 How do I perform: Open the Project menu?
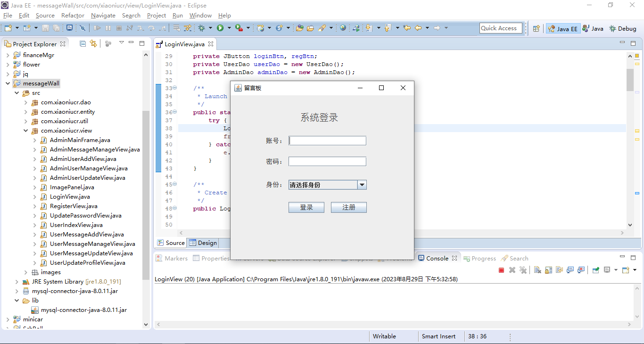[x=157, y=15]
